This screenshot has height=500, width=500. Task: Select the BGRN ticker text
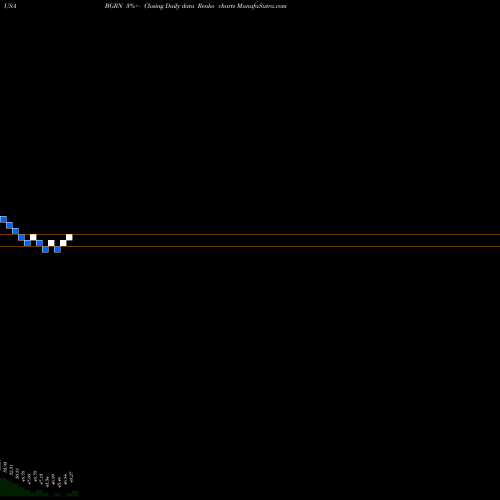point(114,6)
